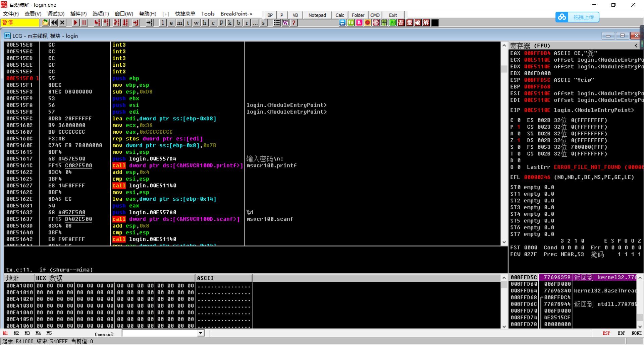Launch Calc from quick bar
The width and height of the screenshot is (644, 345).
pos(340,15)
